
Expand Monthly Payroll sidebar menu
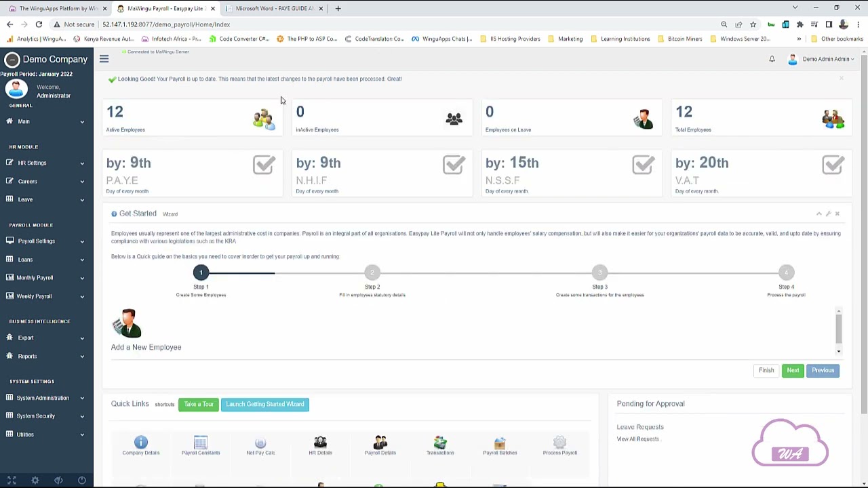46,277
